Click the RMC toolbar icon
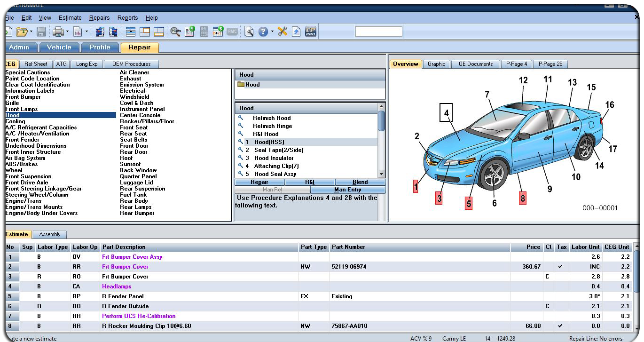This screenshot has height=342, width=644. tap(232, 32)
